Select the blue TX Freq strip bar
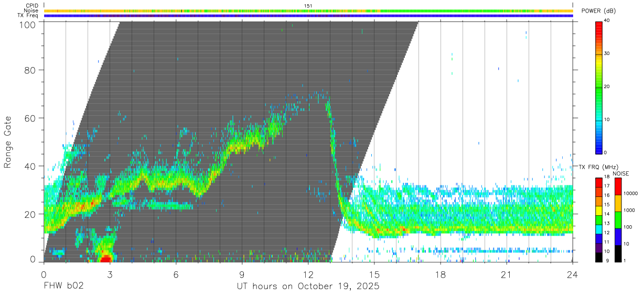Image resolution: width=644 pixels, height=297 pixels. click(x=308, y=16)
